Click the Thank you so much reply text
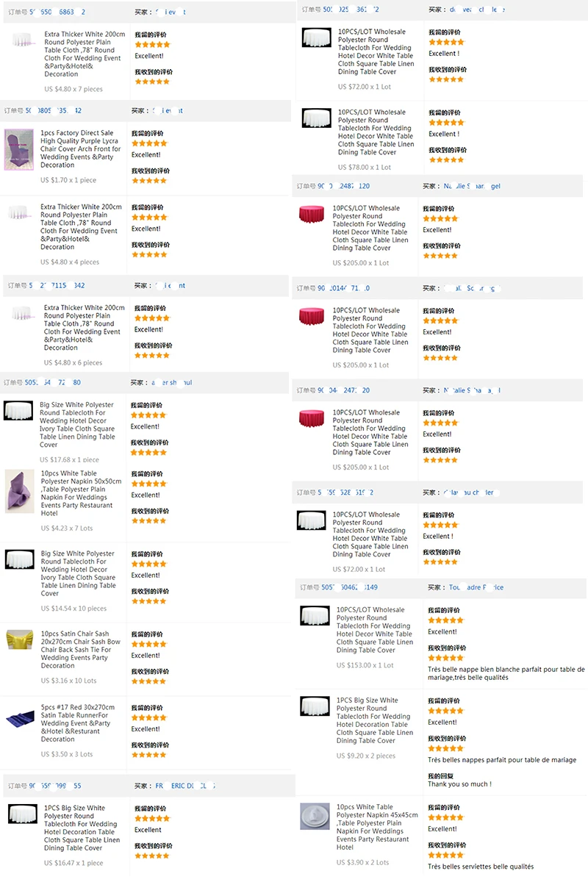This screenshot has height=882, width=588. pos(460,784)
